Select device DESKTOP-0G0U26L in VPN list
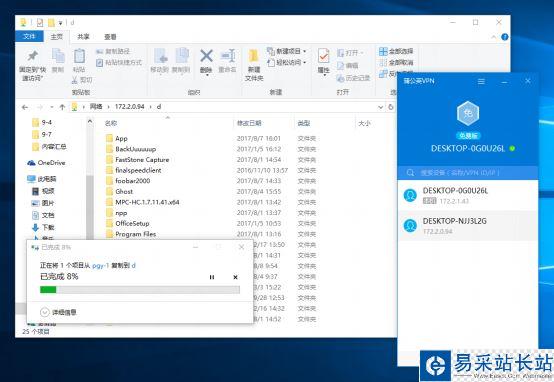 pos(467,195)
